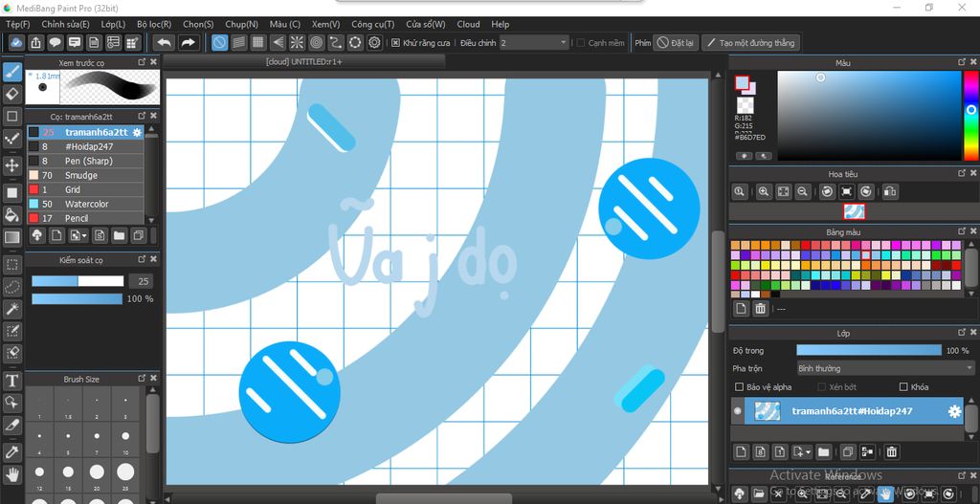This screenshot has width=980, height=504.
Task: Select Watercolor brush in list
Action: [85, 205]
